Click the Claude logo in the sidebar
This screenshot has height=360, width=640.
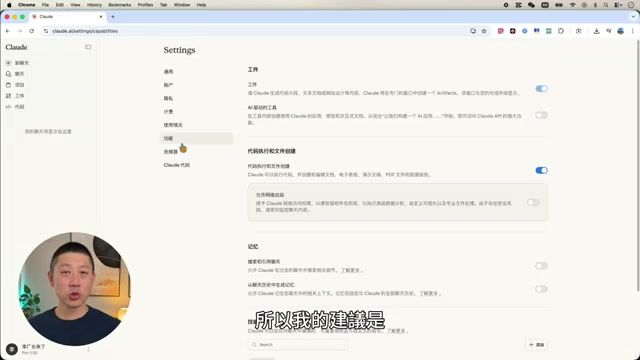(x=16, y=47)
